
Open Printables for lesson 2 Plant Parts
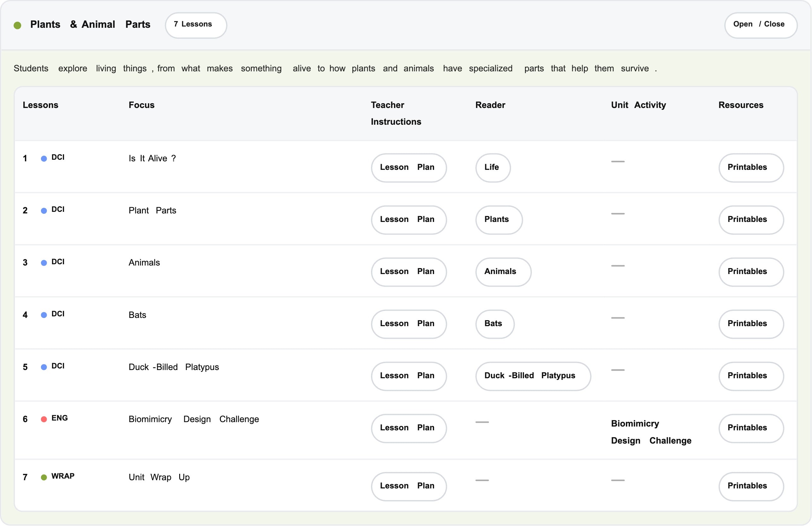(751, 220)
